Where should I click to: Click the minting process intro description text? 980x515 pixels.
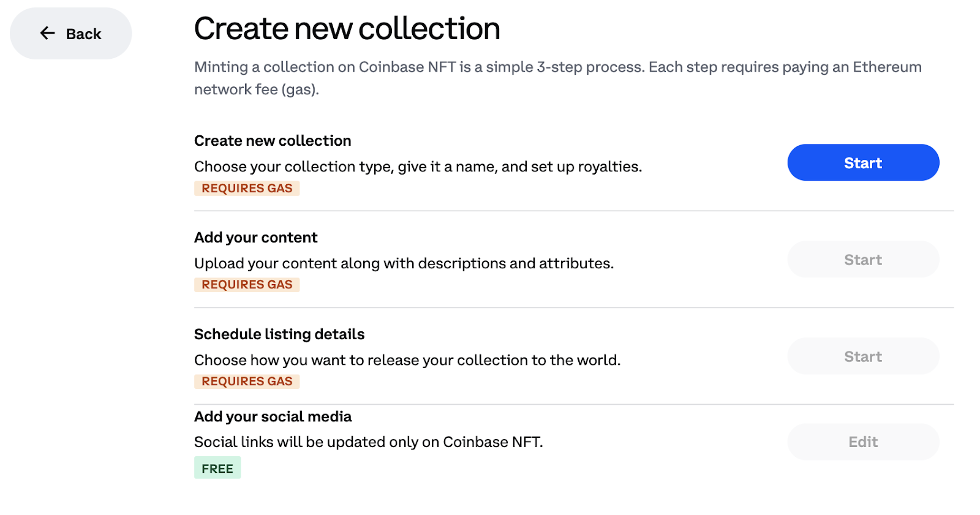point(558,78)
